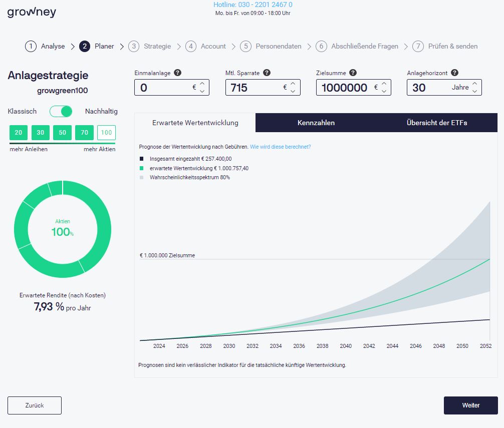Go to step 1 Analyse circle
This screenshot has height=428, width=504.
pos(31,47)
